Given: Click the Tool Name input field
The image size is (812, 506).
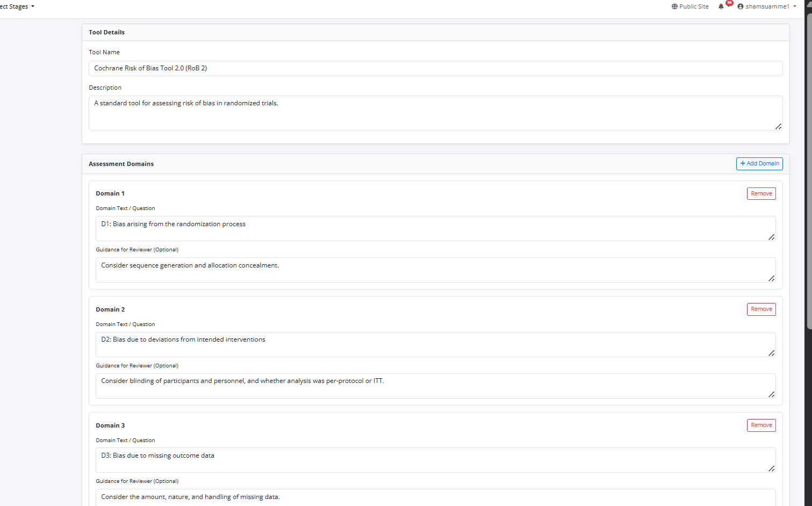Looking at the screenshot, I should (x=435, y=69).
